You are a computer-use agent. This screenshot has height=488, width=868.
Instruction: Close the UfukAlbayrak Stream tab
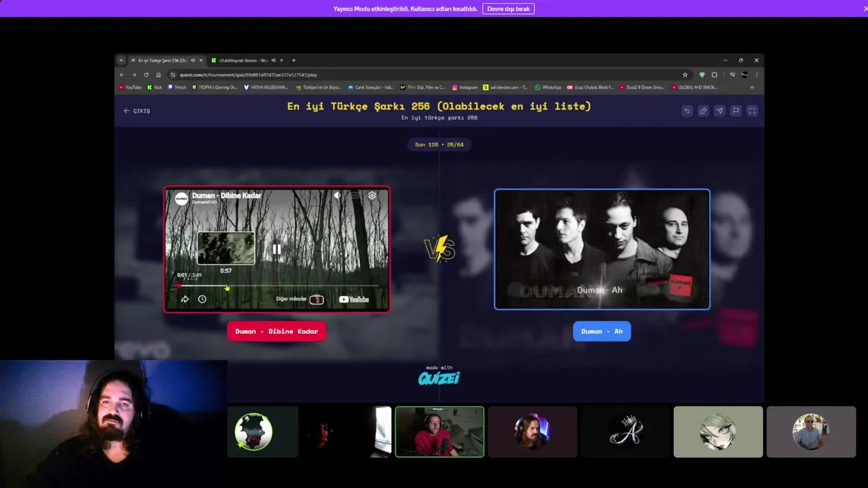click(282, 60)
